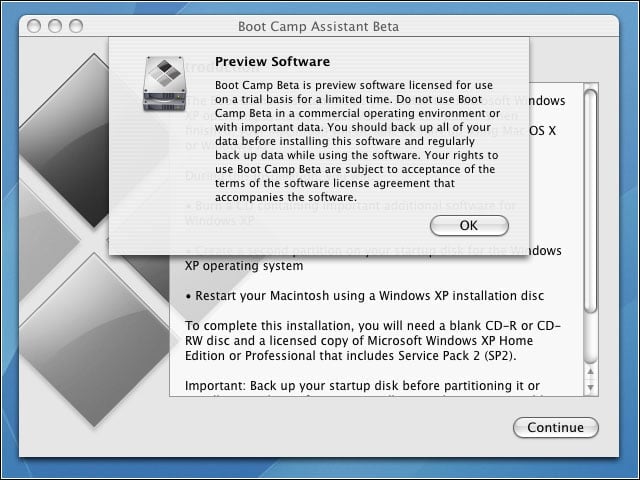The height and width of the screenshot is (480, 640).
Task: Click the Boot Camp drive icon in the dialog
Action: point(165,84)
